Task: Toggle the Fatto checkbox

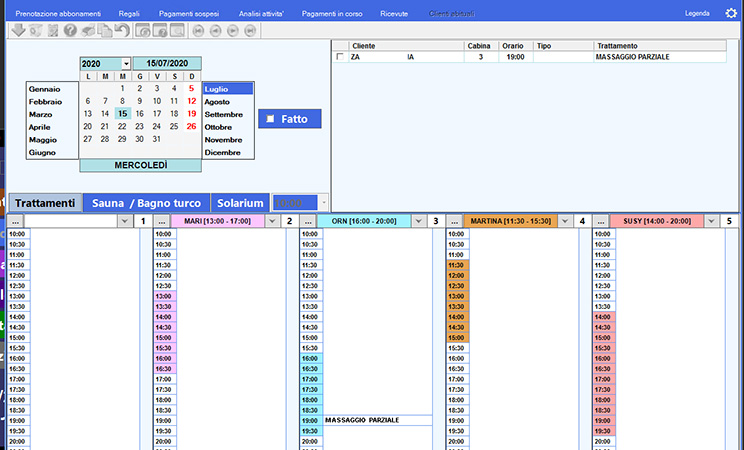Action: click(270, 119)
